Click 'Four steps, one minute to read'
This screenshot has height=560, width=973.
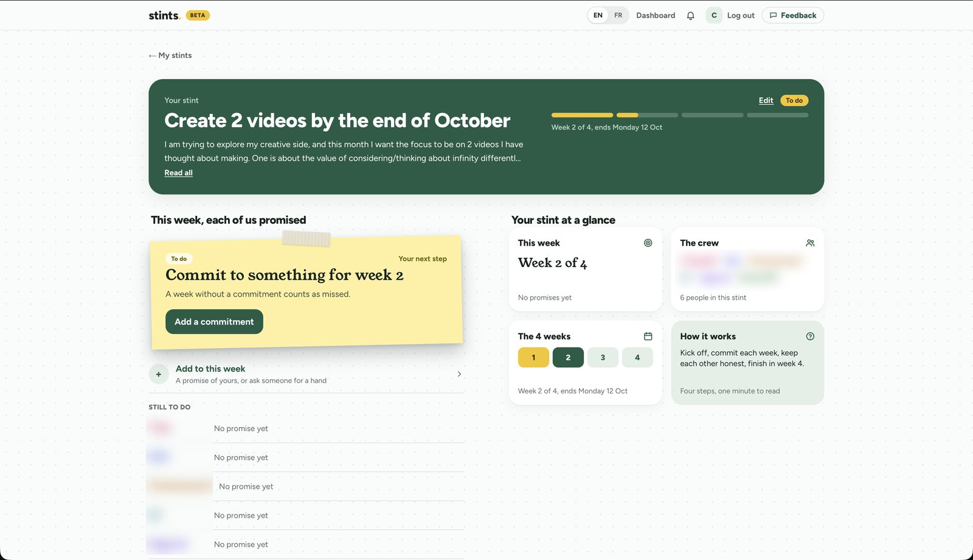pyautogui.click(x=730, y=391)
